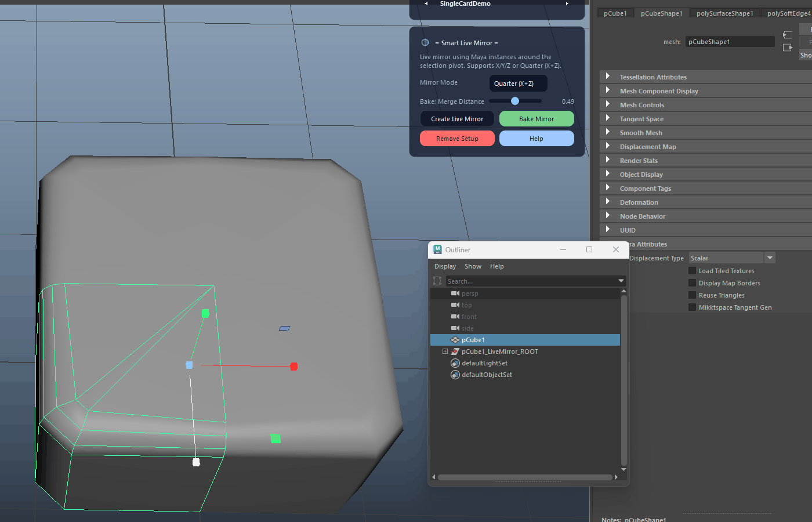Click the red Remove Setup button
Viewport: 812px width, 522px height.
click(457, 139)
